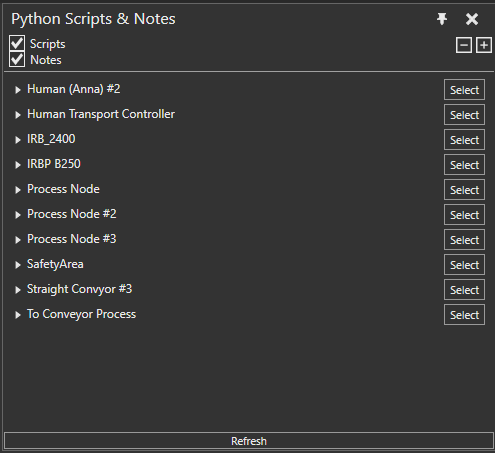
Task: Pin the Python Scripts & Notes panel
Action: coord(442,19)
